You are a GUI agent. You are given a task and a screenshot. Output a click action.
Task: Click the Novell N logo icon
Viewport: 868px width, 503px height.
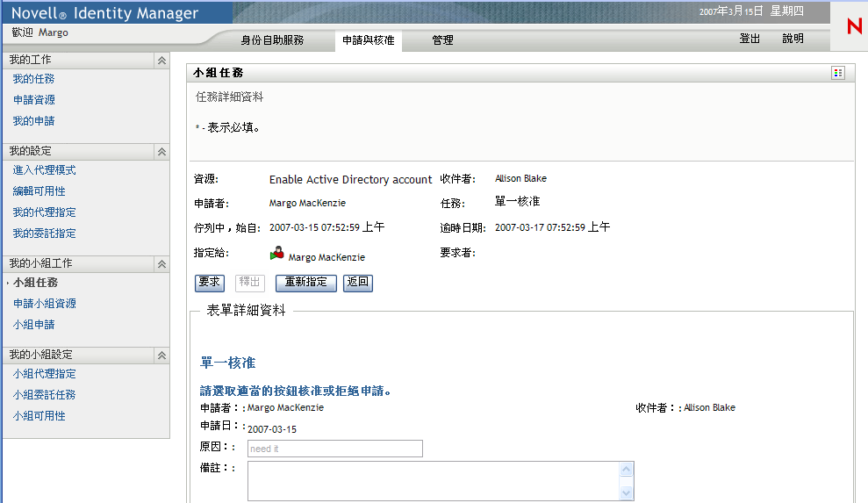855,26
